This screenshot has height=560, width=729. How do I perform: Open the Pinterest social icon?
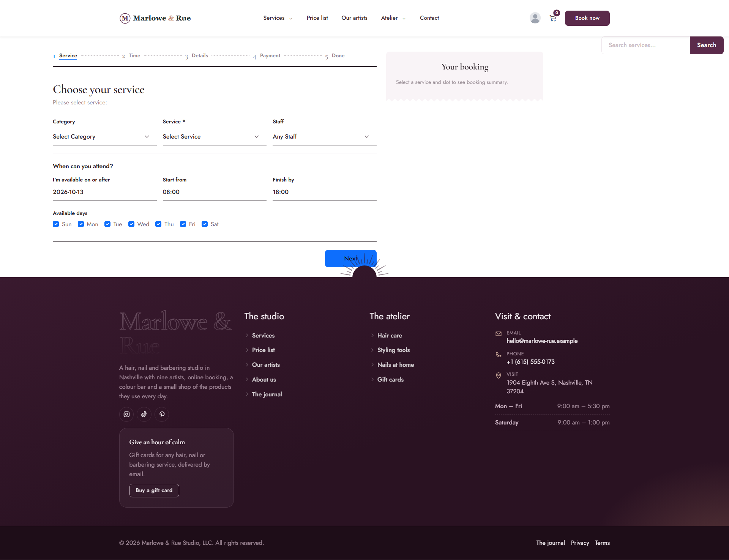pyautogui.click(x=162, y=414)
